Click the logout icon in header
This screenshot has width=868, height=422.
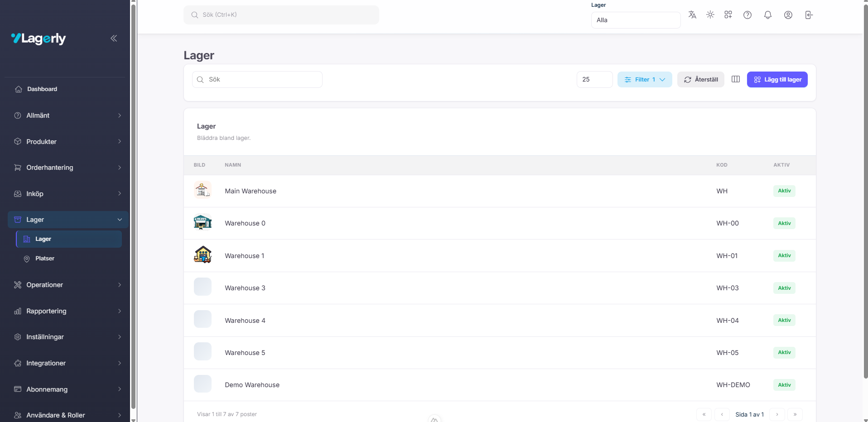pyautogui.click(x=809, y=15)
